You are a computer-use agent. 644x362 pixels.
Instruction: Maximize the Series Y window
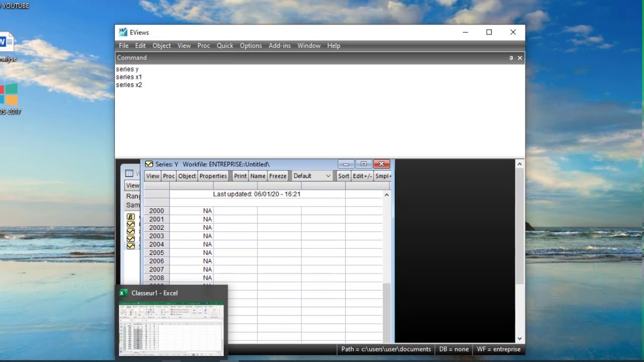point(363,164)
